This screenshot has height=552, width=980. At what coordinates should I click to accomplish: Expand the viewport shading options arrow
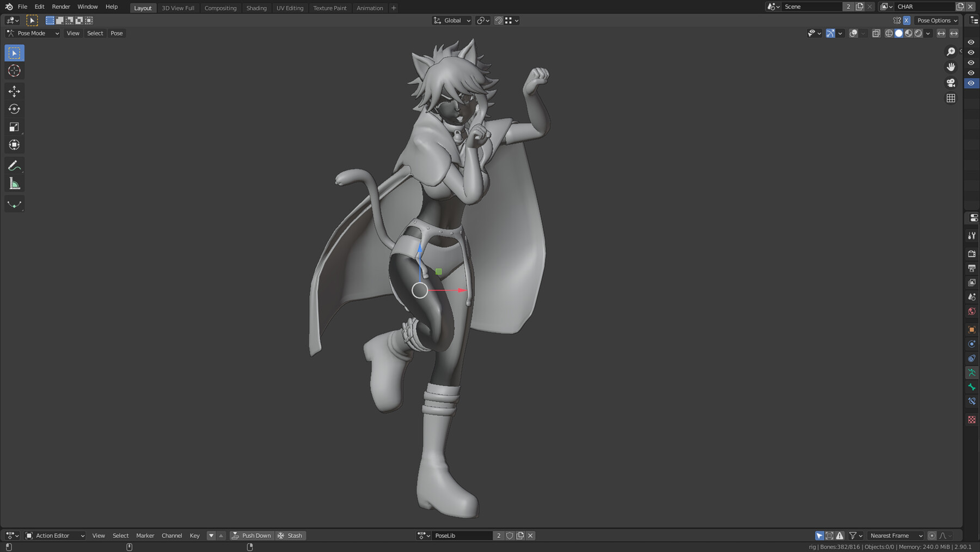click(x=928, y=33)
